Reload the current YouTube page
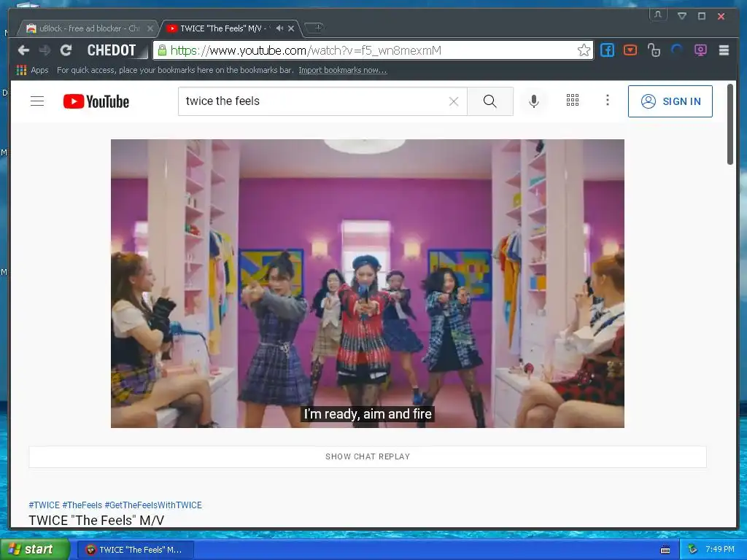747x560 pixels. click(x=66, y=50)
